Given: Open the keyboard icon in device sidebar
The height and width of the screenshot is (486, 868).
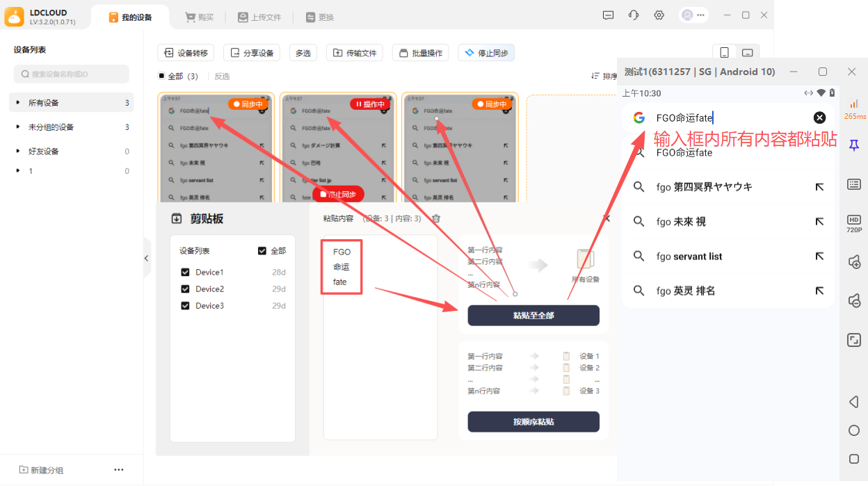Looking at the screenshot, I should click(x=854, y=184).
